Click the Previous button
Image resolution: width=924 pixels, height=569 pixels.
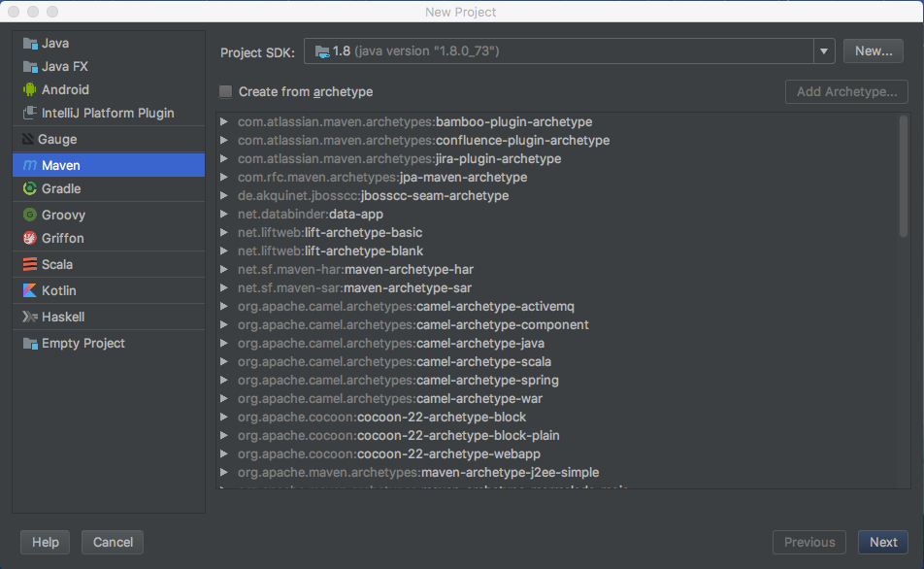point(809,542)
